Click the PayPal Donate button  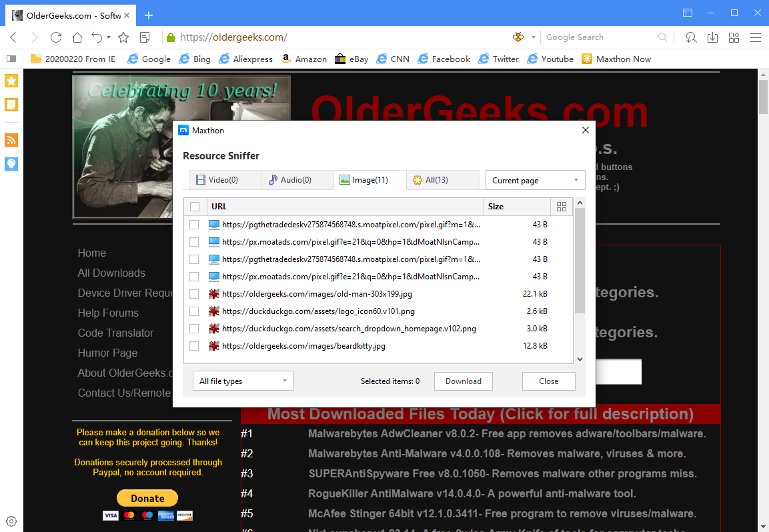[147, 498]
